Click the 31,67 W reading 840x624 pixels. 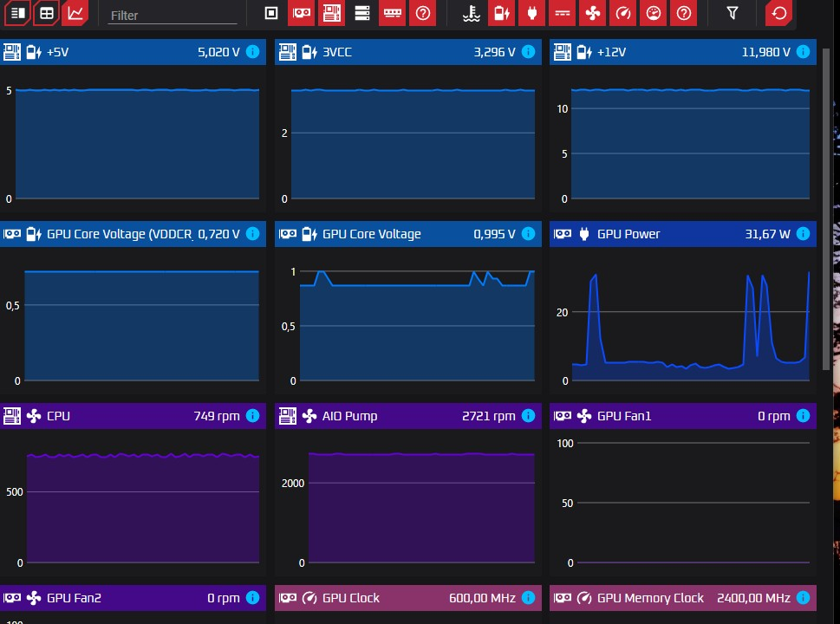[768, 234]
